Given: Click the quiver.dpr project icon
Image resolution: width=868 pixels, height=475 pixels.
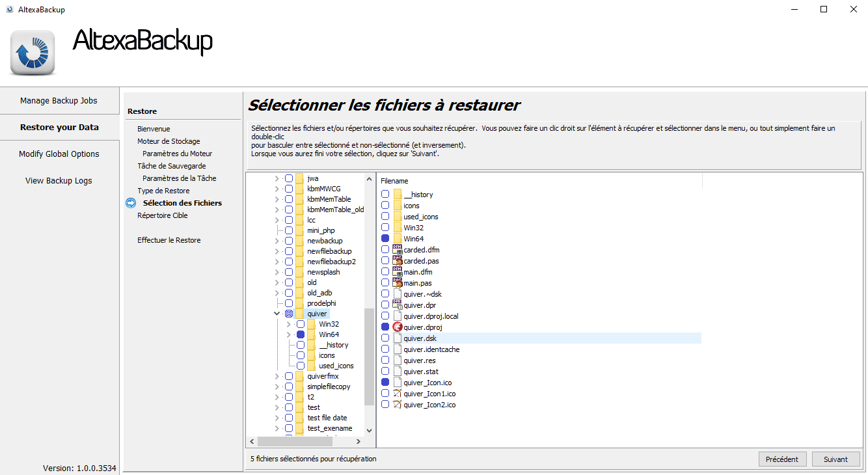Looking at the screenshot, I should pyautogui.click(x=397, y=305).
